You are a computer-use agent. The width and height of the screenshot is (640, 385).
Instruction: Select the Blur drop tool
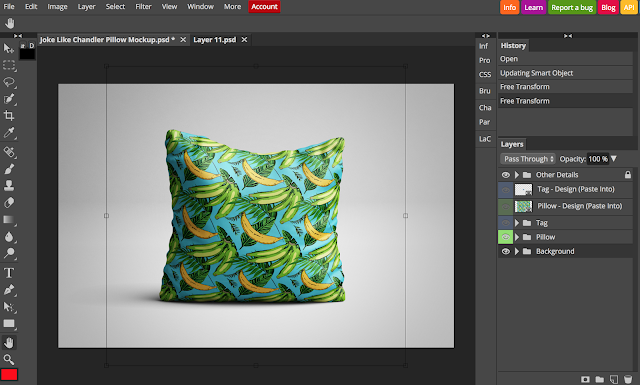point(9,237)
